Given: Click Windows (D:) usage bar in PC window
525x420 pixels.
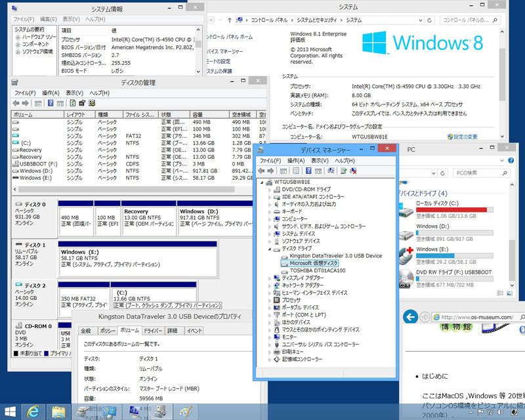Looking at the screenshot, I should [455, 232].
